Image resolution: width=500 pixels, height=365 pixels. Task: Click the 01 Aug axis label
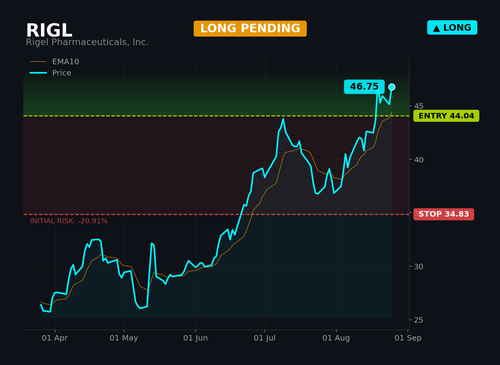pos(336,338)
